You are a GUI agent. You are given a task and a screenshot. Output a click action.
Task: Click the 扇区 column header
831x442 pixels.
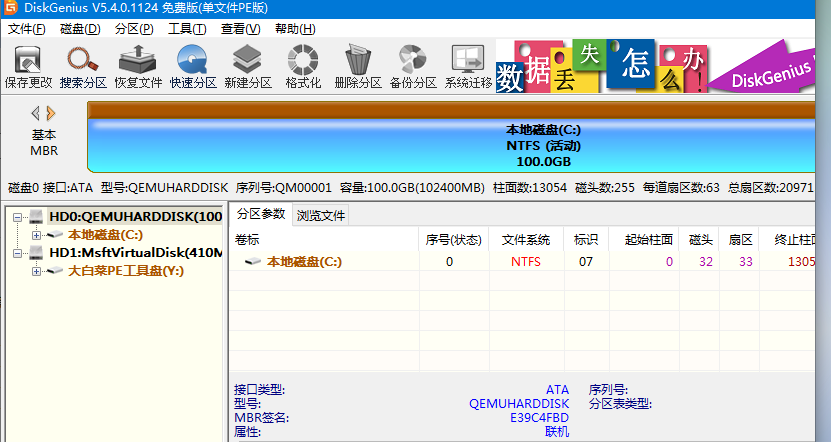[x=739, y=240]
